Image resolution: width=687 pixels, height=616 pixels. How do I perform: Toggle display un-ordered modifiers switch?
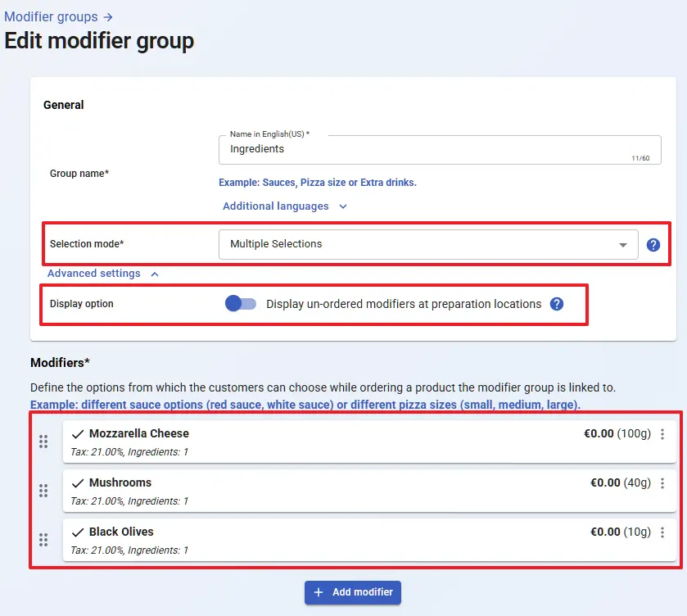coord(241,304)
